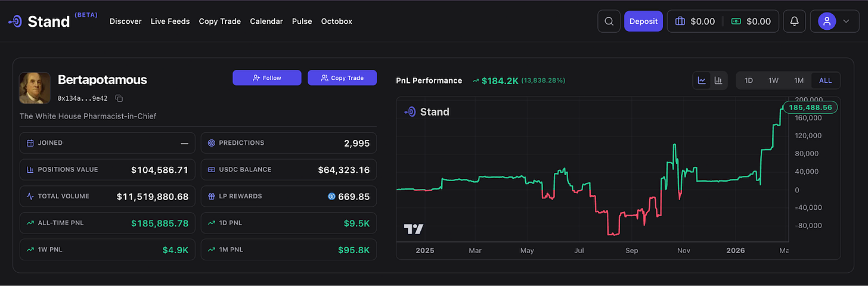Viewport: 868px width, 286px height.
Task: Click the 2,995 predictions count
Action: [x=356, y=143]
